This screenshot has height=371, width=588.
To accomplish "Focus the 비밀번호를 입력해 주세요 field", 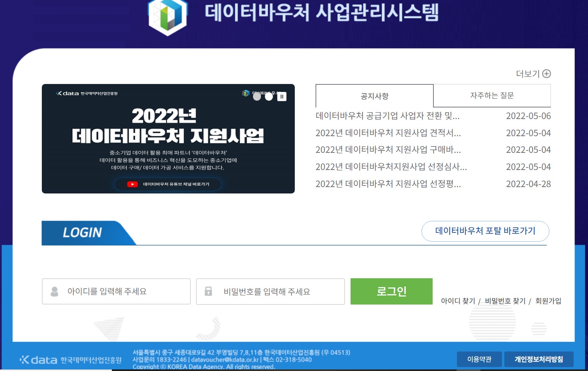I will (x=270, y=291).
